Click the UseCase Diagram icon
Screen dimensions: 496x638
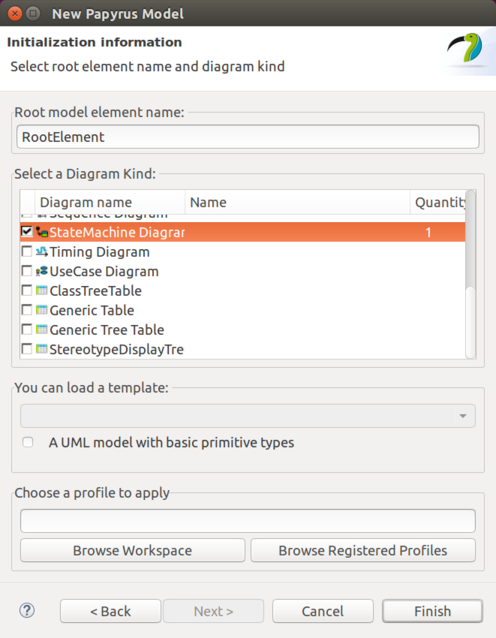coord(42,271)
